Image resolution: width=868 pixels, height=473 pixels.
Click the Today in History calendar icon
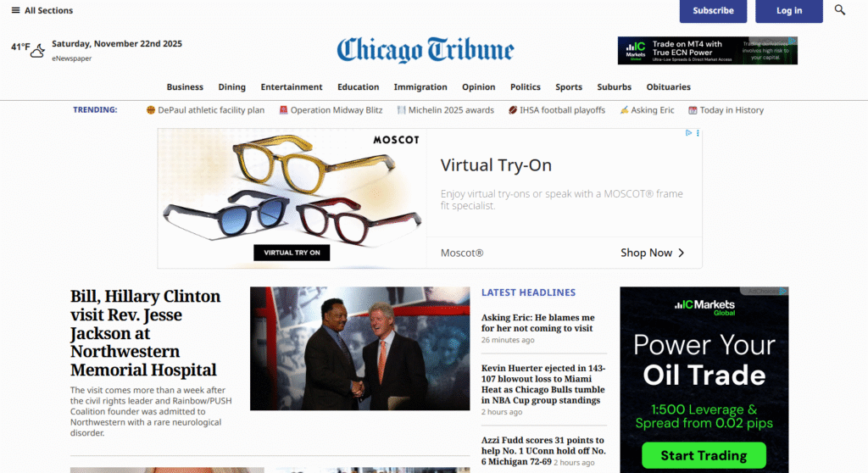tap(693, 109)
